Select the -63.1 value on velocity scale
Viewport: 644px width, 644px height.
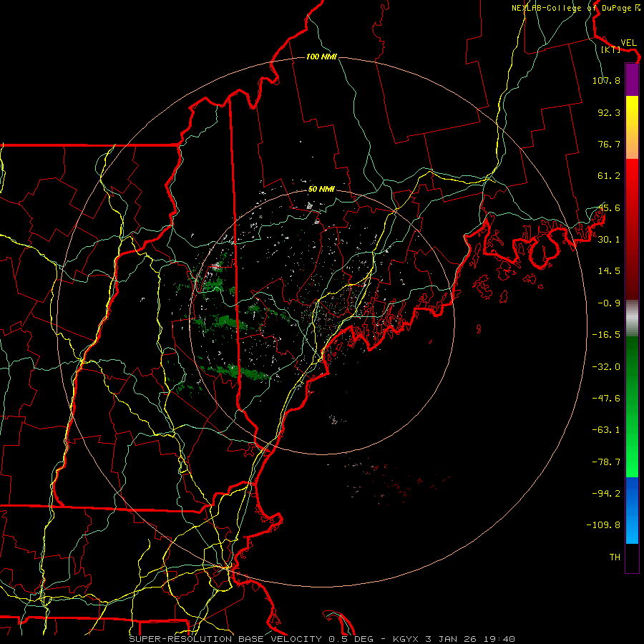[606, 430]
